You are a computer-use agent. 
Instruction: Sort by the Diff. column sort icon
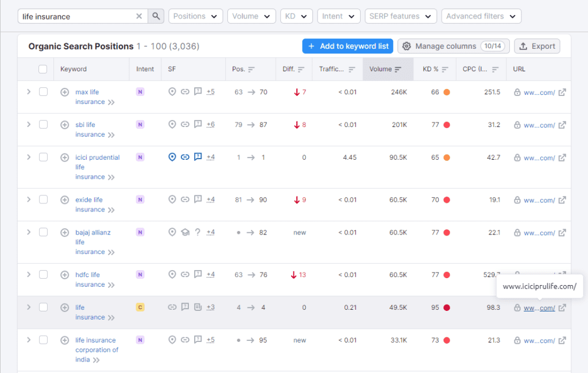coord(301,69)
